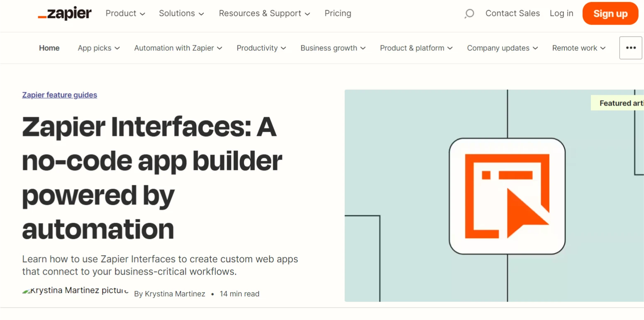Expand Automation with Zapier category

[x=178, y=48]
